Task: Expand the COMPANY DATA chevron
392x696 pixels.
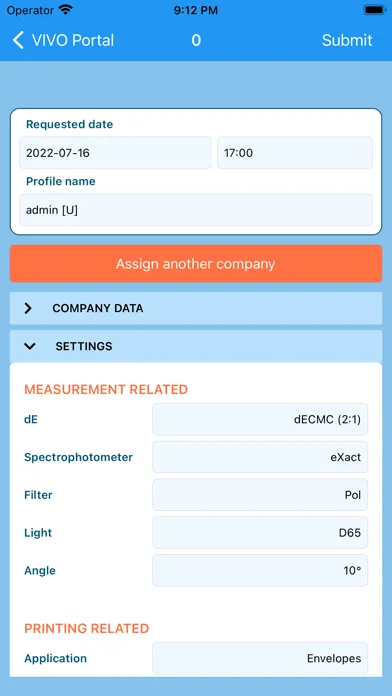Action: pyautogui.click(x=28, y=308)
